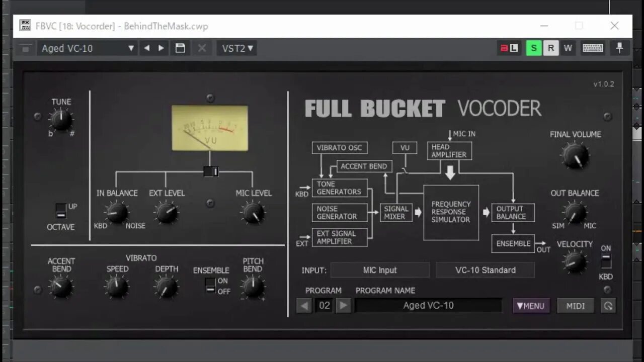This screenshot has height=362, width=644.
Task: Select next program with right arrow button
Action: click(343, 305)
